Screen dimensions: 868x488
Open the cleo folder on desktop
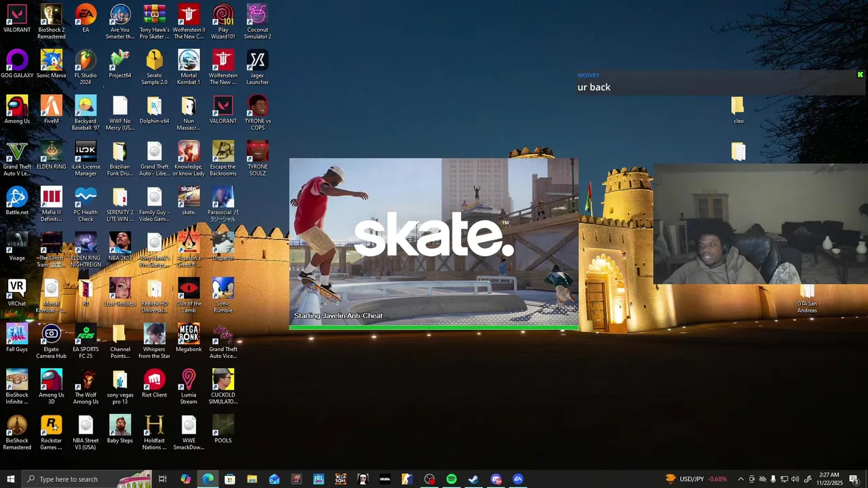738,110
